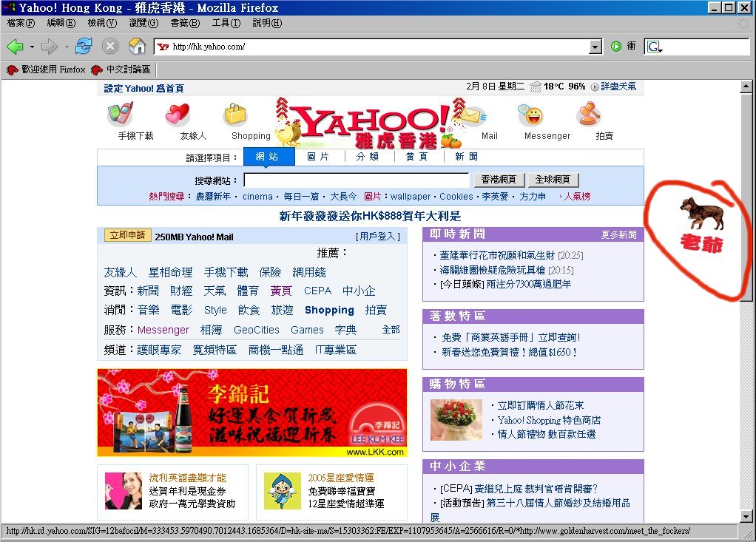This screenshot has width=756, height=542.
Task: Switch to the 分類 search tab
Action: tap(368, 157)
